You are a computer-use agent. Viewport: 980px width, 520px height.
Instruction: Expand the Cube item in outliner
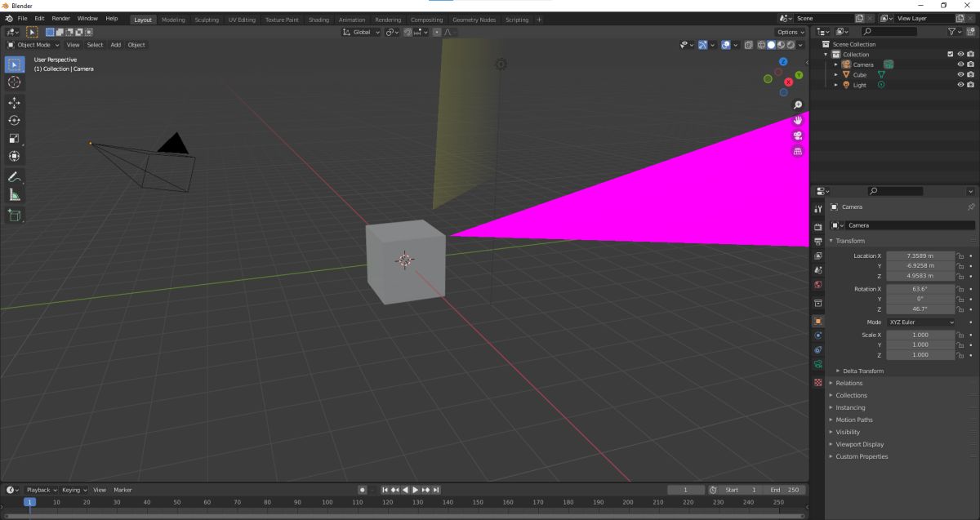pyautogui.click(x=835, y=75)
